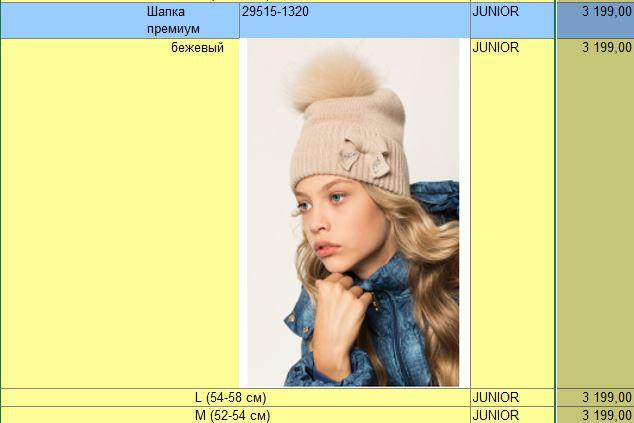Click the bow decoration on the hat image

coord(365,157)
